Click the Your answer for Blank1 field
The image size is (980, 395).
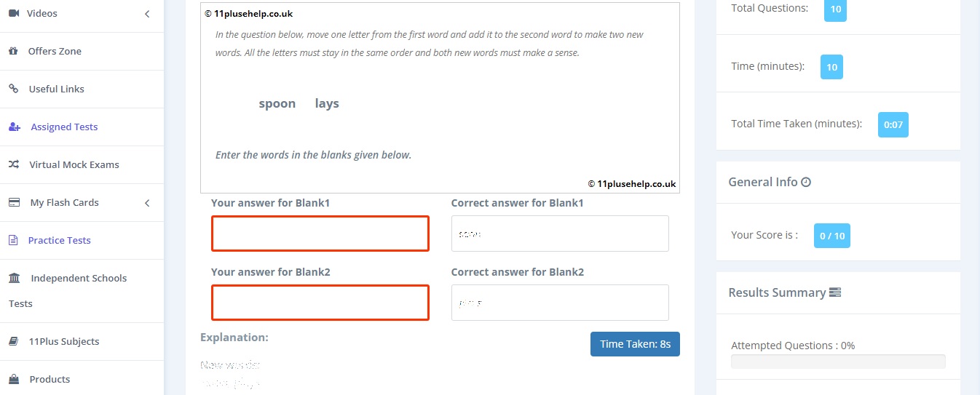tap(320, 234)
